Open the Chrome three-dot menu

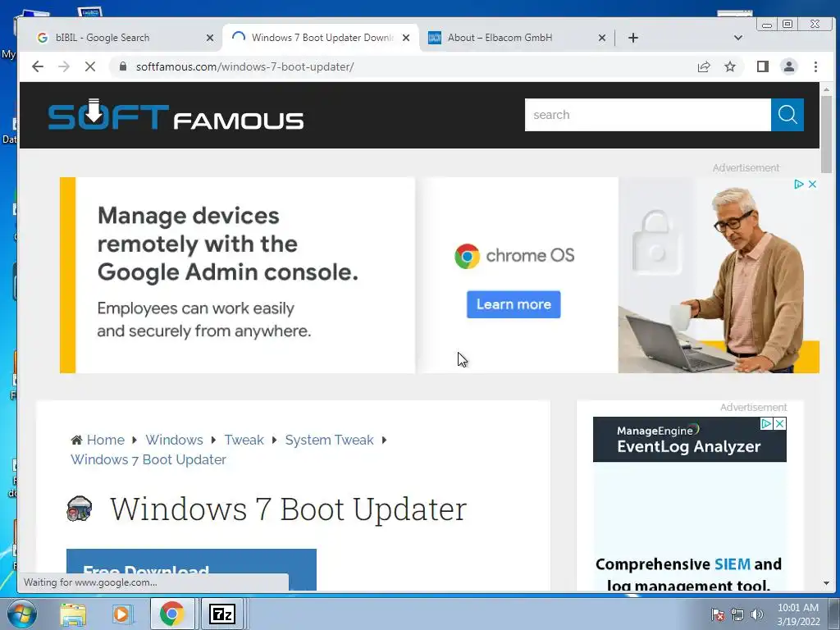click(x=815, y=66)
